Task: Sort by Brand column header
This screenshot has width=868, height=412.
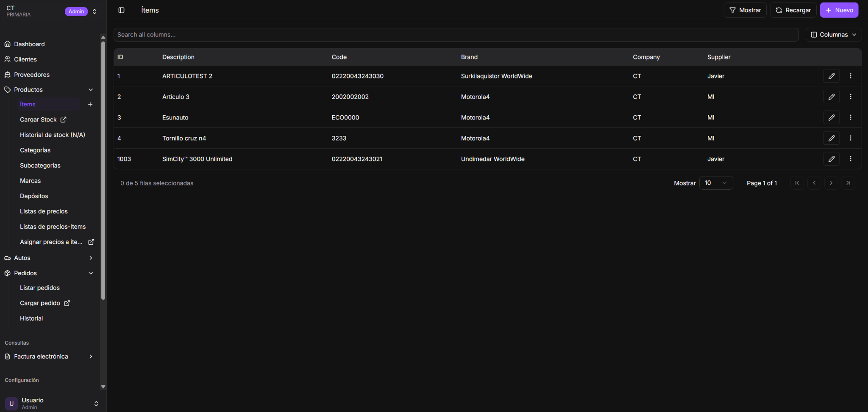Action: [x=469, y=57]
